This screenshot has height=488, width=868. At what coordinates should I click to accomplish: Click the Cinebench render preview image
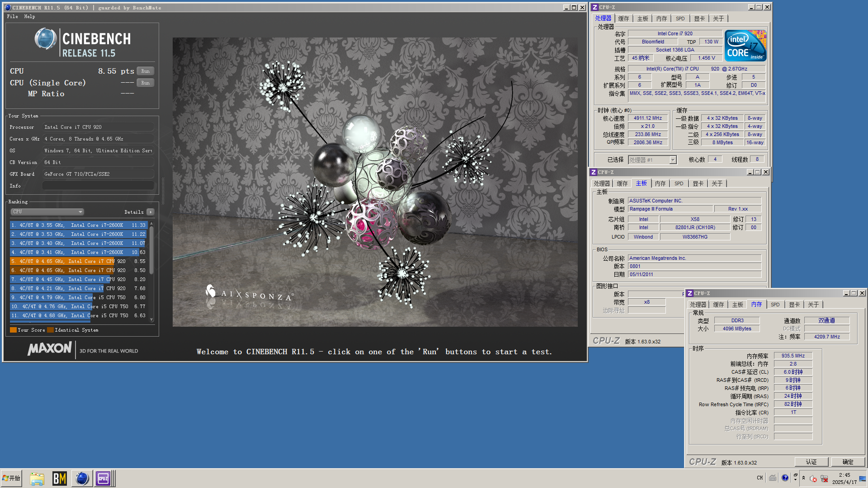point(375,182)
